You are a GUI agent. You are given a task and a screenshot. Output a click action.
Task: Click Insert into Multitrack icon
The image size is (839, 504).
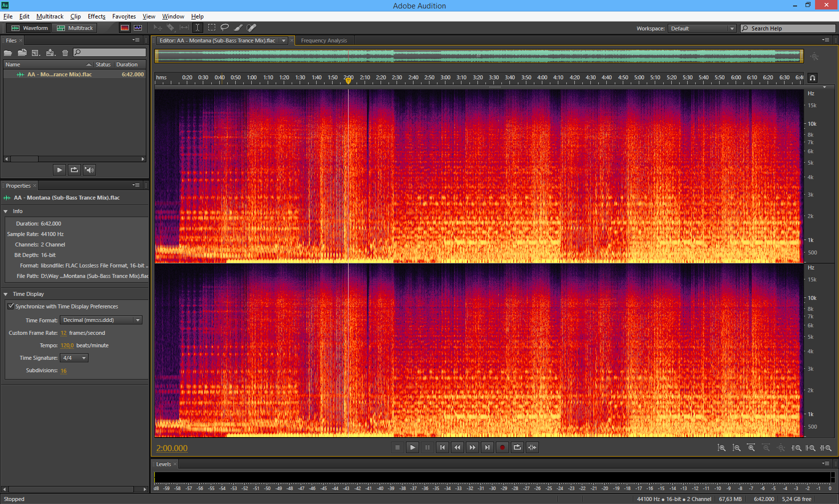click(50, 52)
